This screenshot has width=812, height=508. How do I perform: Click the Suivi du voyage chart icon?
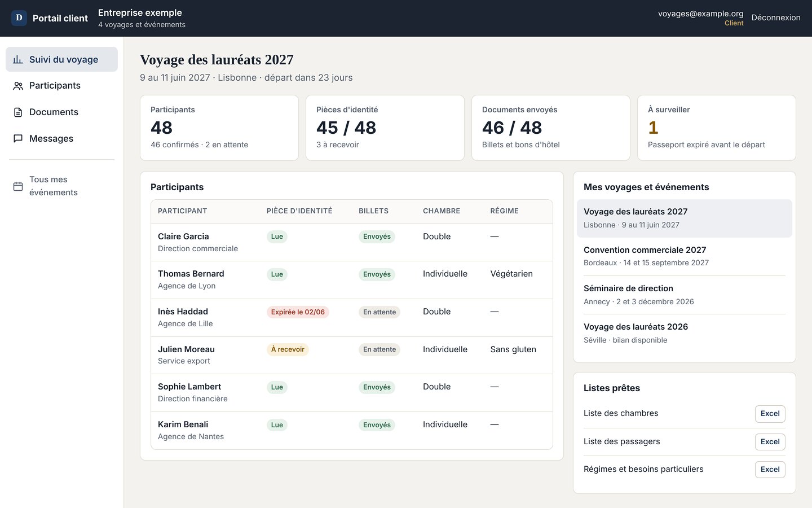[x=18, y=59]
